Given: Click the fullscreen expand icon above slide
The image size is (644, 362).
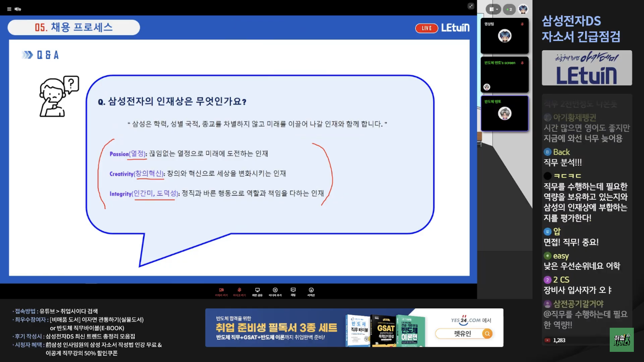Looking at the screenshot, I should coord(471,6).
